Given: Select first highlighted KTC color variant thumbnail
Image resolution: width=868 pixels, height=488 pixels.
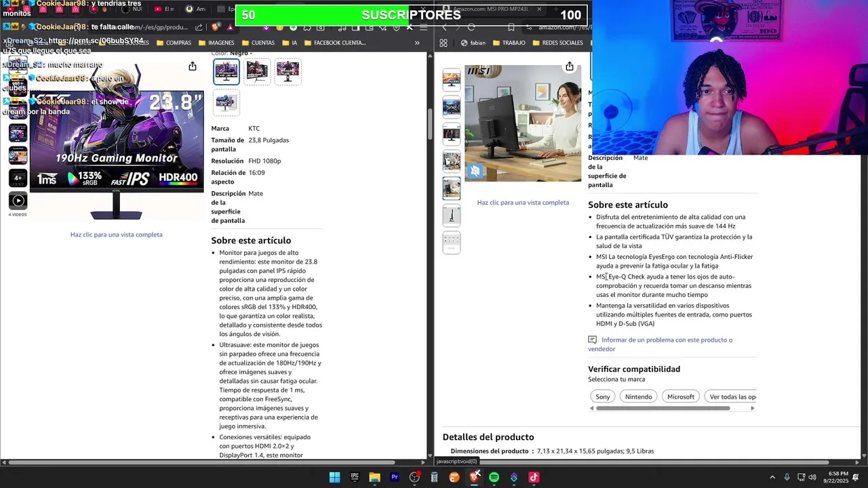Looking at the screenshot, I should pos(226,71).
